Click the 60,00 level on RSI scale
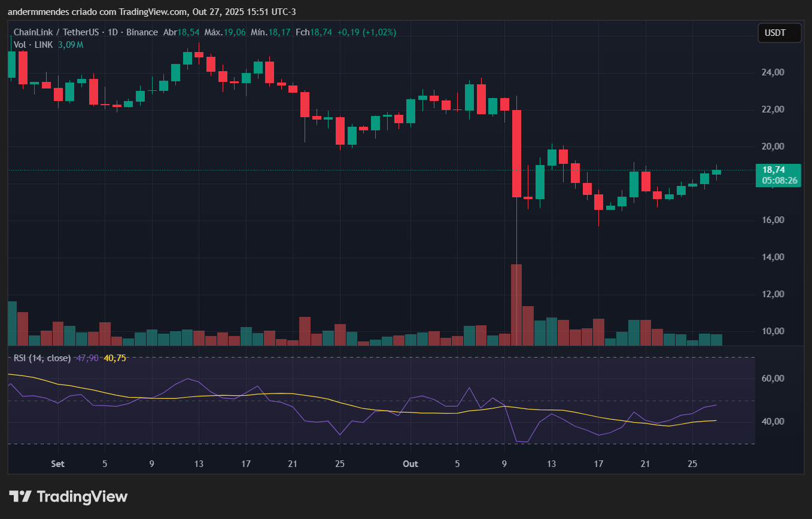 coord(774,378)
